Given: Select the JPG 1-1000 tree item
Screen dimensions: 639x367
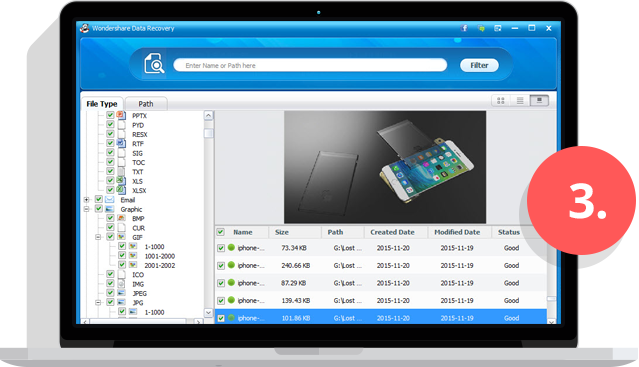Looking at the screenshot, I should [x=154, y=312].
